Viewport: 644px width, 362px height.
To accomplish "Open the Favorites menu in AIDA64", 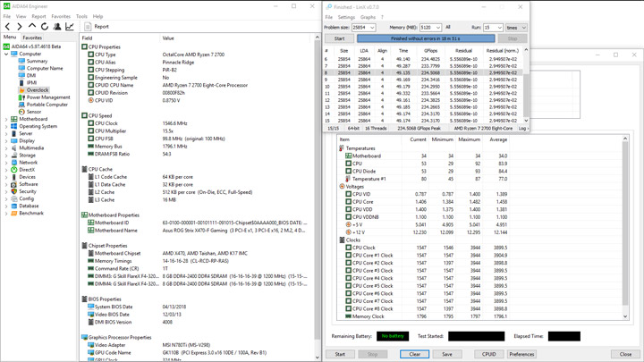I will click(x=61, y=16).
